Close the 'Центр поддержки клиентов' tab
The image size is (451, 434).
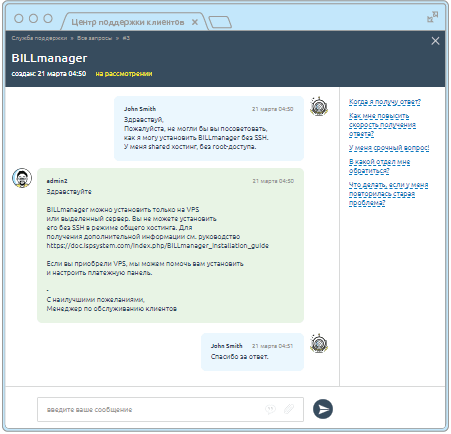point(195,22)
